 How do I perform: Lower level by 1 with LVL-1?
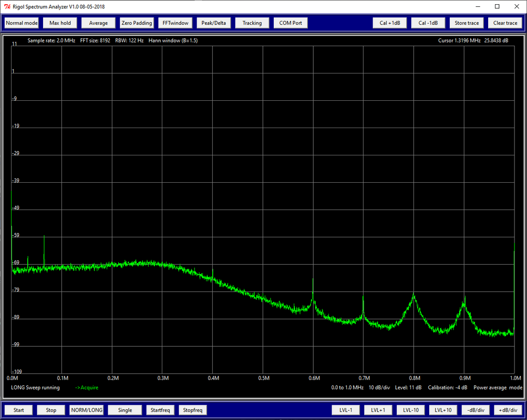point(346,410)
